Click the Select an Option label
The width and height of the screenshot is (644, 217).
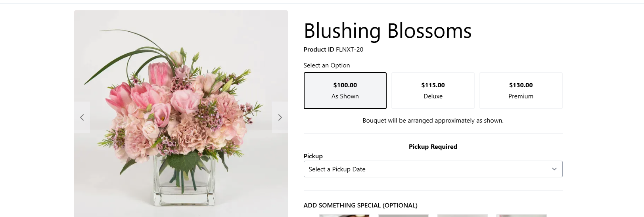(327, 65)
